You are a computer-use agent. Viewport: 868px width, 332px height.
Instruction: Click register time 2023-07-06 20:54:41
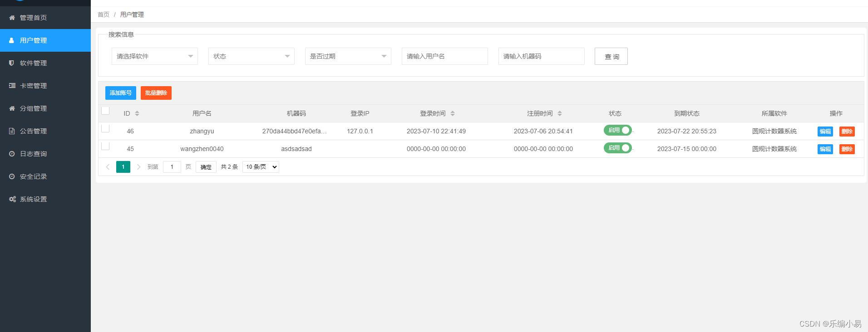(x=543, y=131)
